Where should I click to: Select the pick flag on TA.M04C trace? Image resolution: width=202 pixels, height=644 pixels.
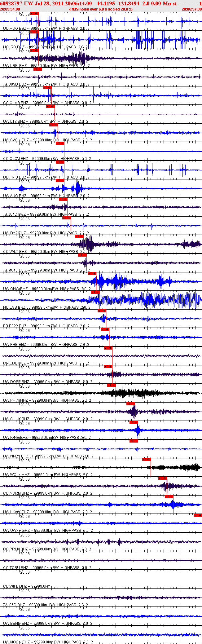click(82, 255)
